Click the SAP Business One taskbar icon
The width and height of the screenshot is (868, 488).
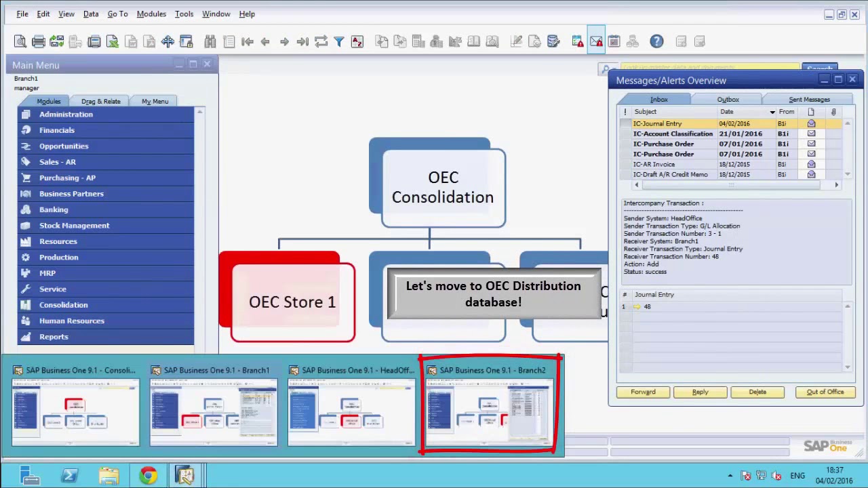(184, 476)
